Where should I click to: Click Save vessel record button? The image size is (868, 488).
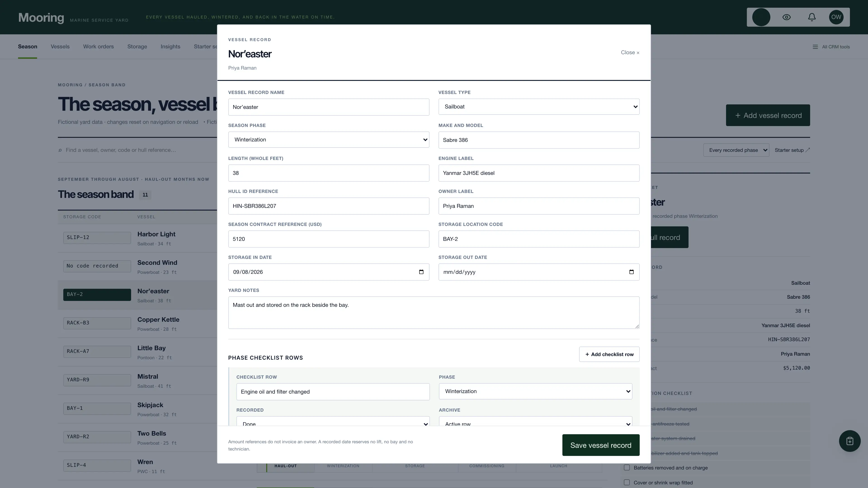pos(601,445)
